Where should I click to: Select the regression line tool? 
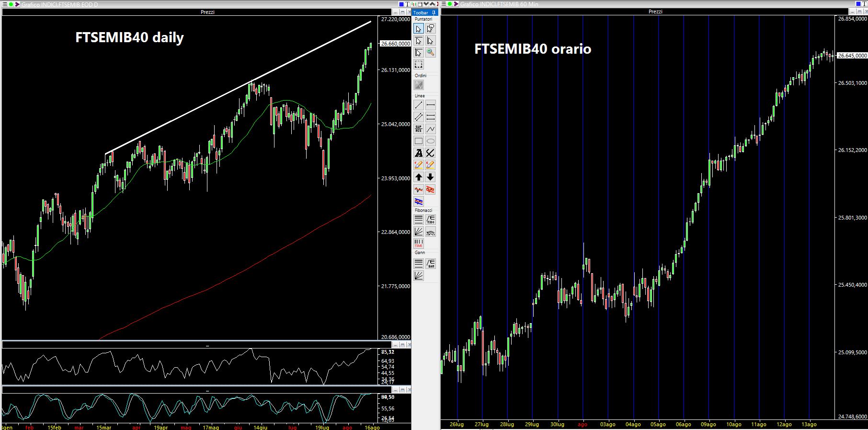point(419,190)
